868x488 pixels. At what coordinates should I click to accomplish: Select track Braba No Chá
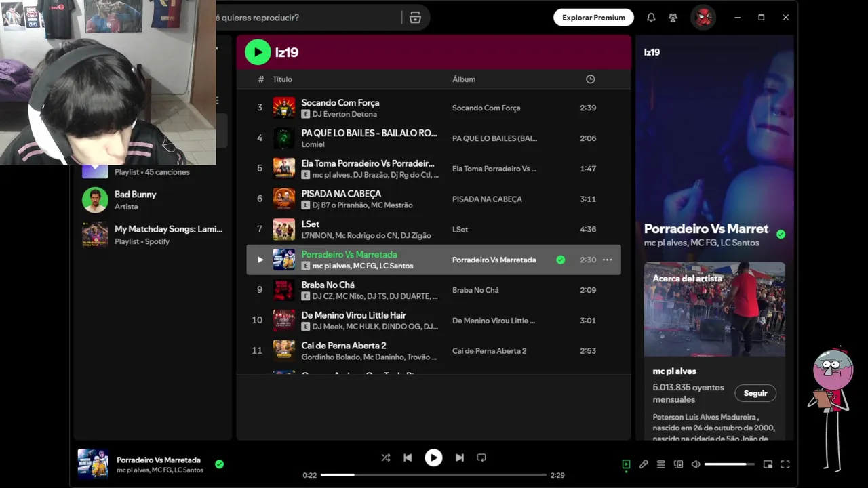click(x=328, y=285)
